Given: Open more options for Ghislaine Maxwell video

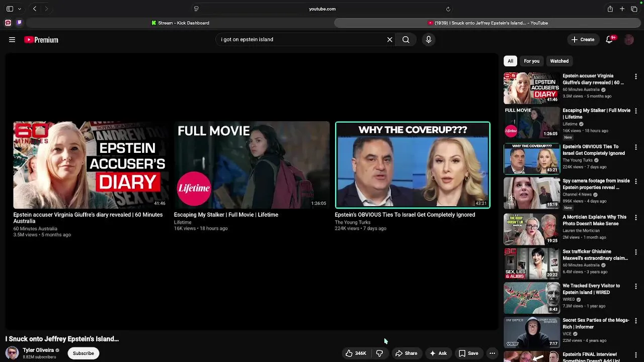Looking at the screenshot, I should 636,251.
